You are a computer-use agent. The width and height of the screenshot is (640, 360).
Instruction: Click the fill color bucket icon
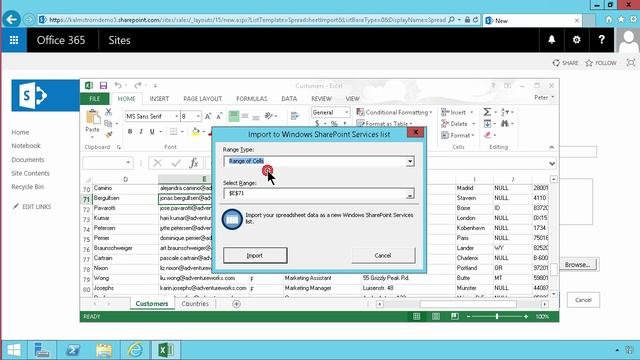click(x=196, y=131)
